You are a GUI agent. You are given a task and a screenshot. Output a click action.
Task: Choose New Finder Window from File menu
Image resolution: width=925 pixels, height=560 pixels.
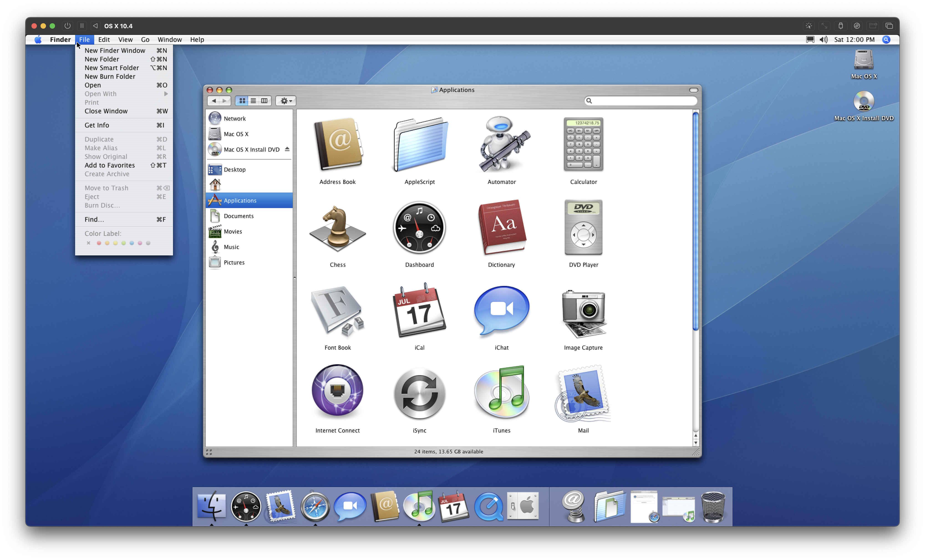click(x=124, y=50)
